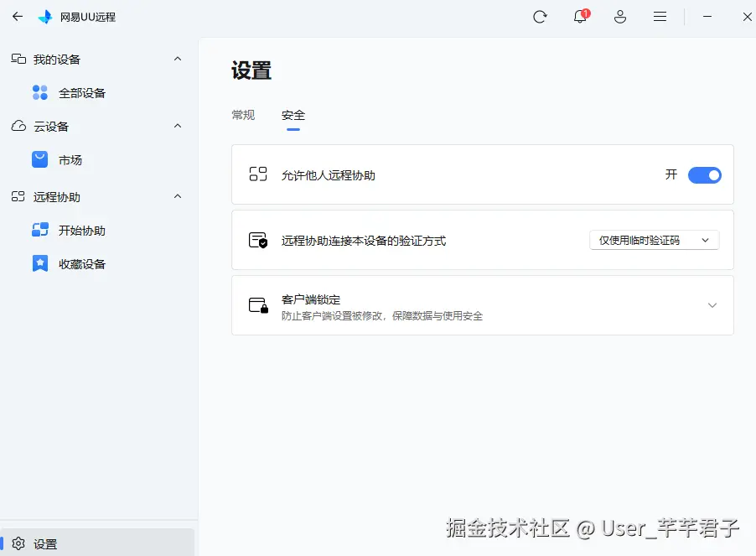Open the user account icon
Viewport: 756px width, 556px height.
pos(620,17)
